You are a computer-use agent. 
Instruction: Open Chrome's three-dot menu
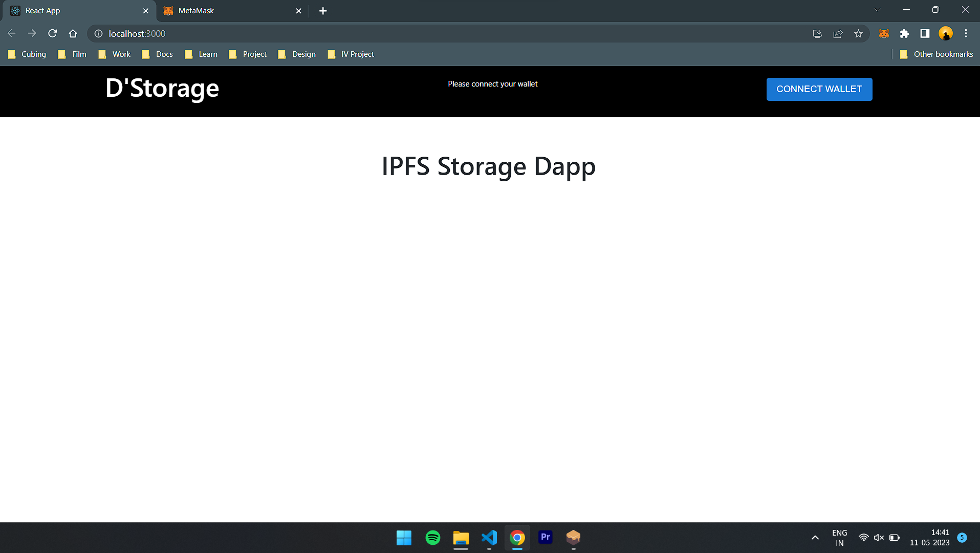tap(966, 33)
